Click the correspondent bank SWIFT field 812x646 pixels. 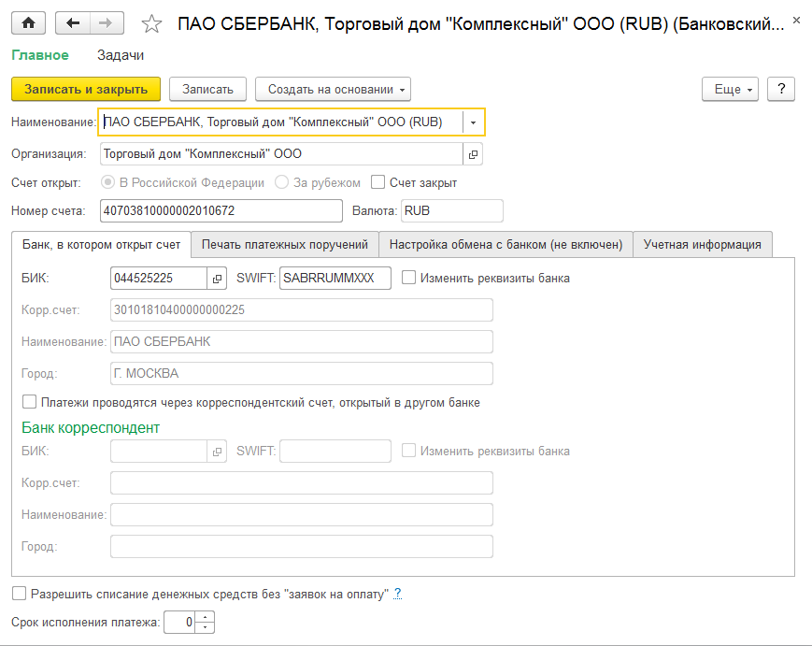(335, 452)
